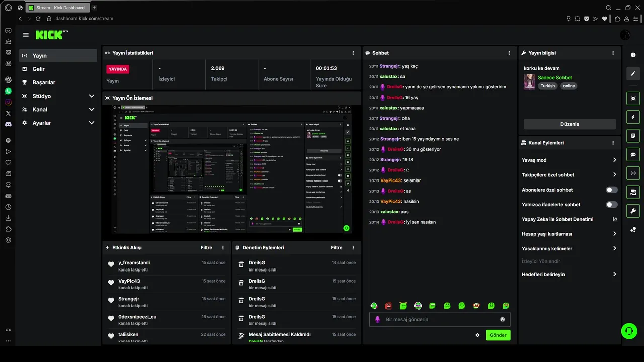Toggle stream preview widget in right bar
Image resolution: width=644 pixels, height=362 pixels.
pos(633,98)
